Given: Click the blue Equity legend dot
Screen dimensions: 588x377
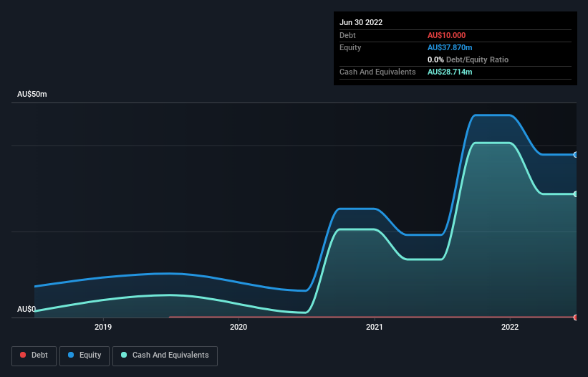Looking at the screenshot, I should click(71, 355).
